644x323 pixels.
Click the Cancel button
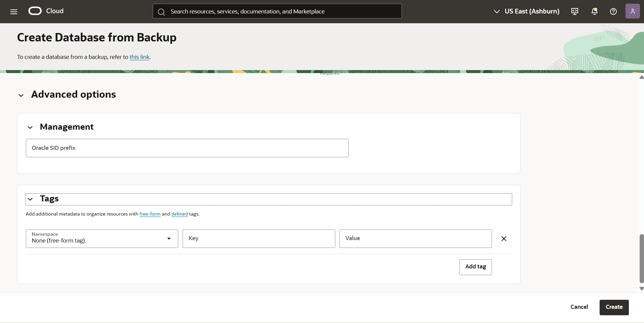click(x=579, y=307)
